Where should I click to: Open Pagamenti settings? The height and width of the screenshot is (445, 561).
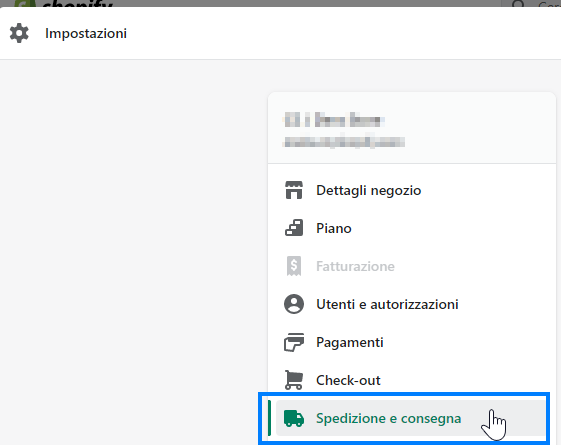coord(411,342)
